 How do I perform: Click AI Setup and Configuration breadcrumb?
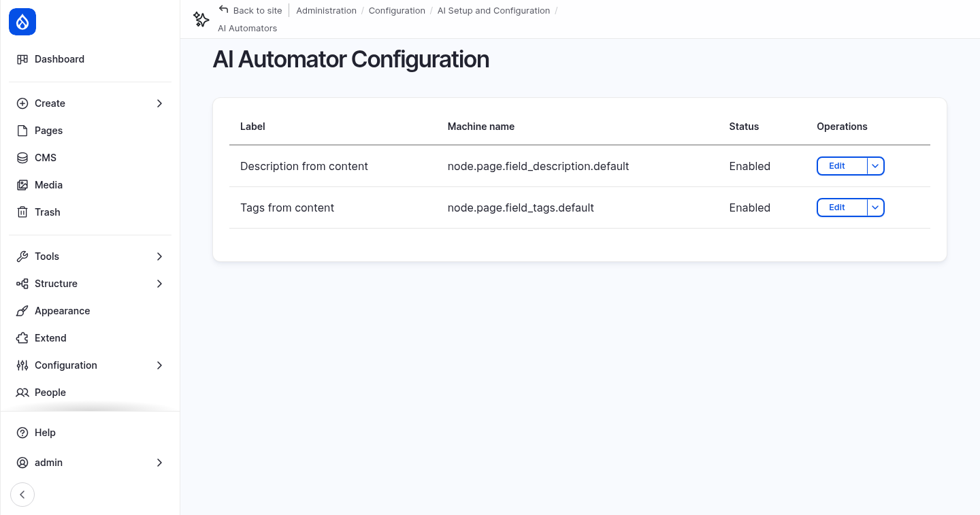point(493,11)
